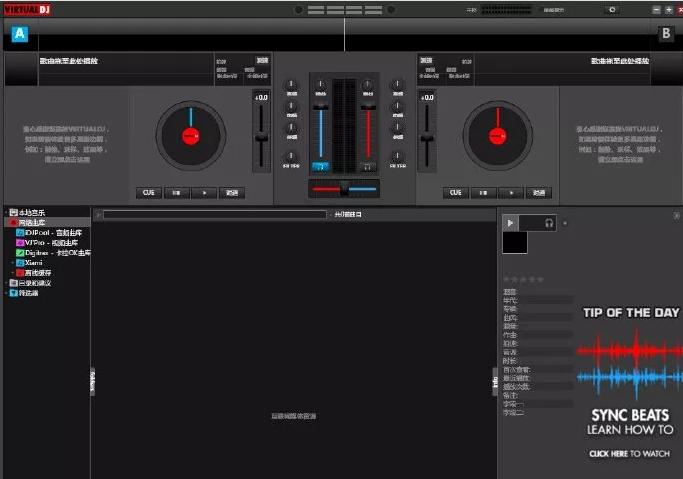
Task: Expand the blue filter folder
Action: [x=6, y=293]
